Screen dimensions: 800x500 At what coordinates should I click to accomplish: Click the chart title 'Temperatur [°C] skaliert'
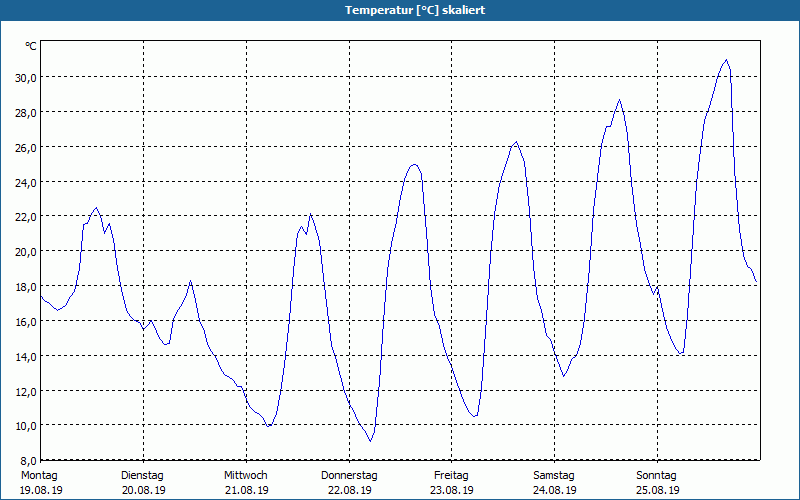coord(415,10)
